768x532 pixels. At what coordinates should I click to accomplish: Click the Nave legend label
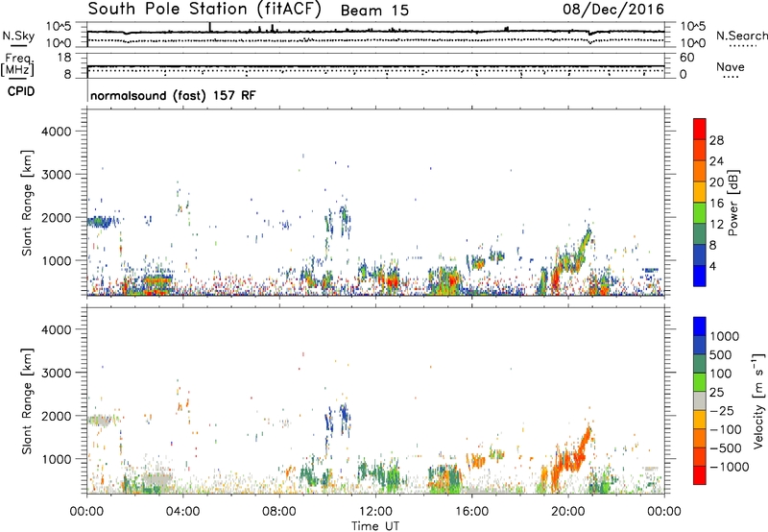(x=731, y=66)
